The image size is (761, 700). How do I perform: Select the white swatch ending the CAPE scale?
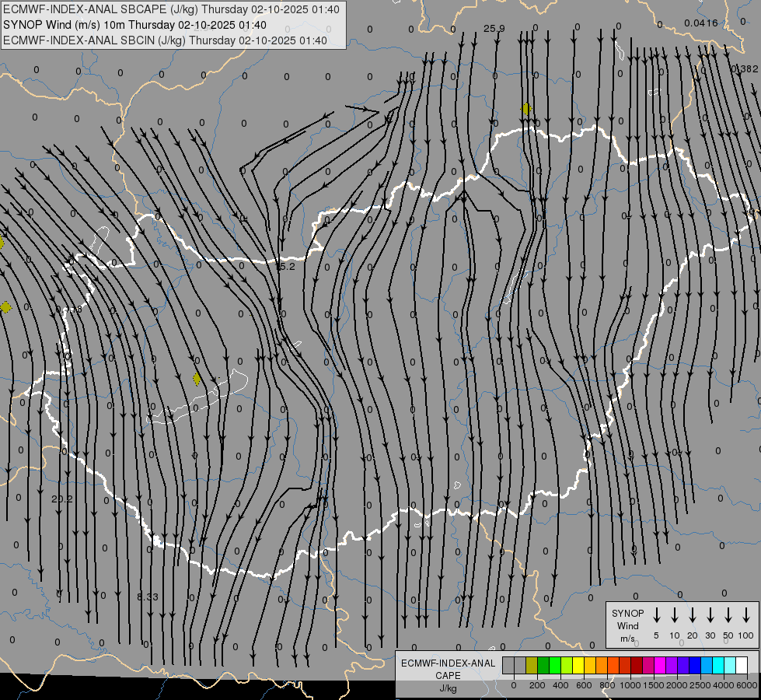click(742, 665)
